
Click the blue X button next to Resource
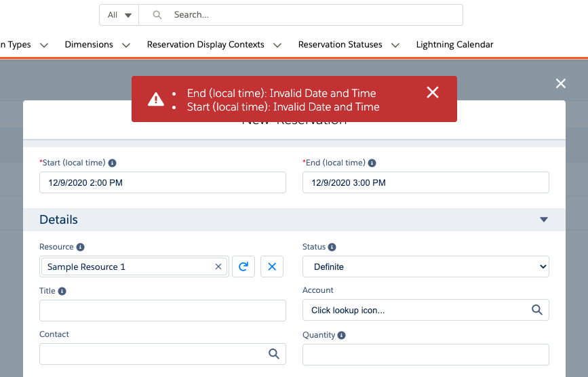[x=272, y=266]
